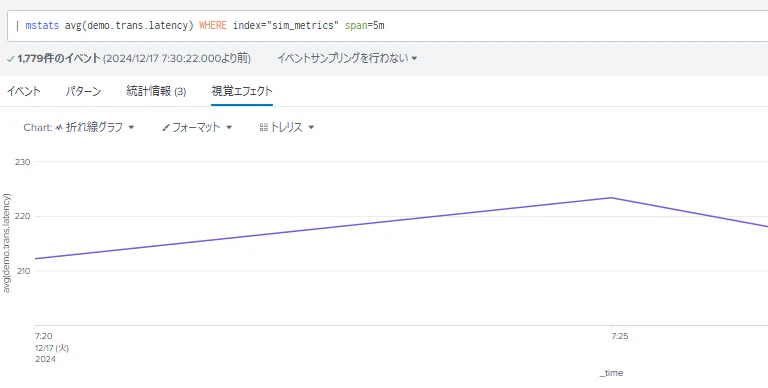Click the line chart icon next to Chart
768x388 pixels.
click(59, 127)
